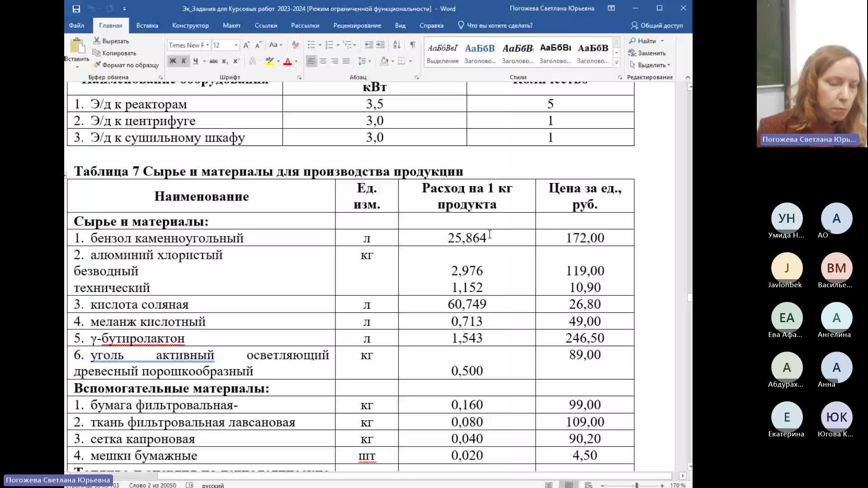Copy selection with Копировать

point(114,53)
